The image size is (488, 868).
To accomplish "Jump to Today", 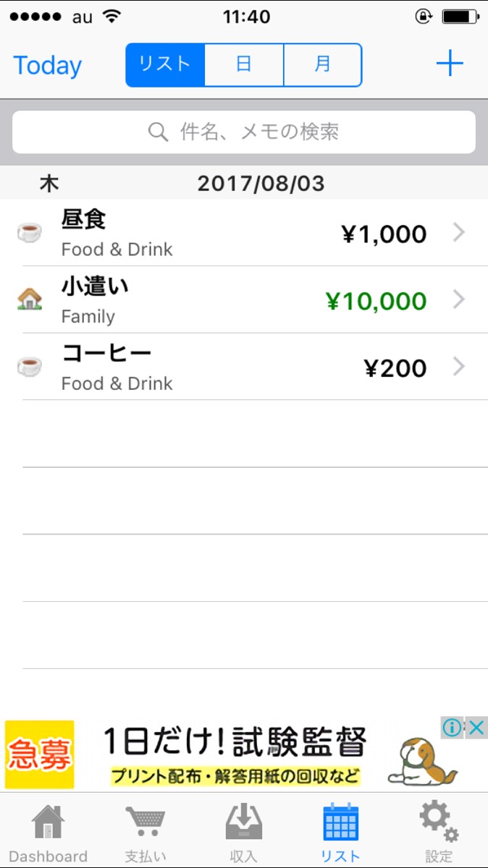I will tap(48, 66).
